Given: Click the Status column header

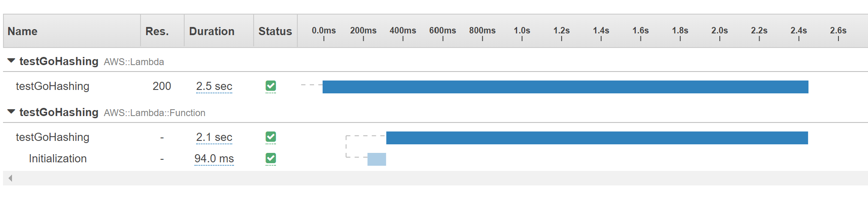Looking at the screenshot, I should click(x=275, y=31).
